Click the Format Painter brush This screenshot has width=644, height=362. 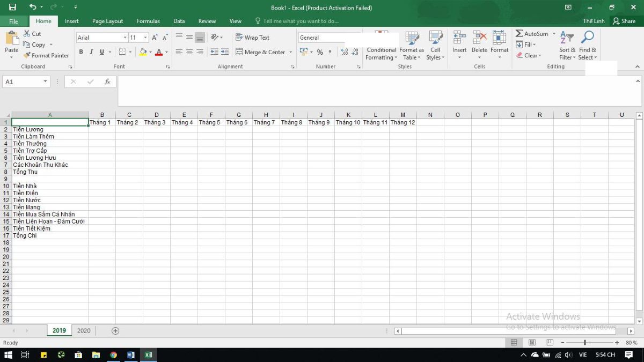coord(46,55)
